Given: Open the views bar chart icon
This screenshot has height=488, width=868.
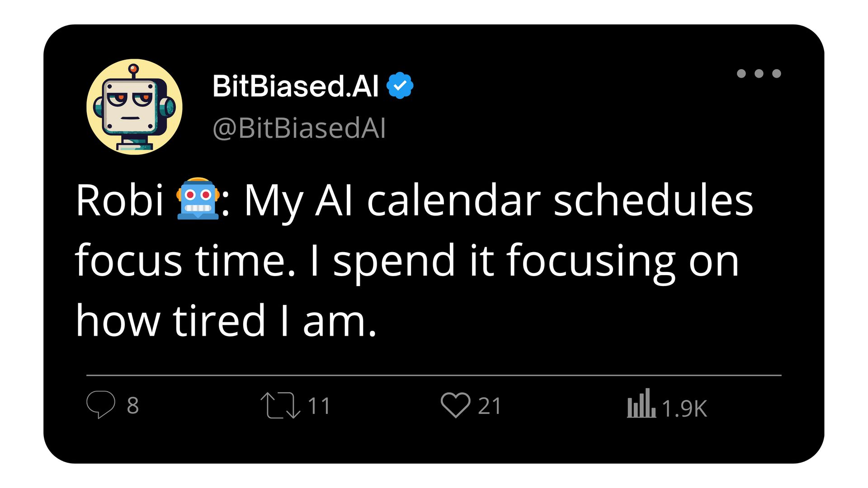Looking at the screenshot, I should pyautogui.click(x=641, y=403).
